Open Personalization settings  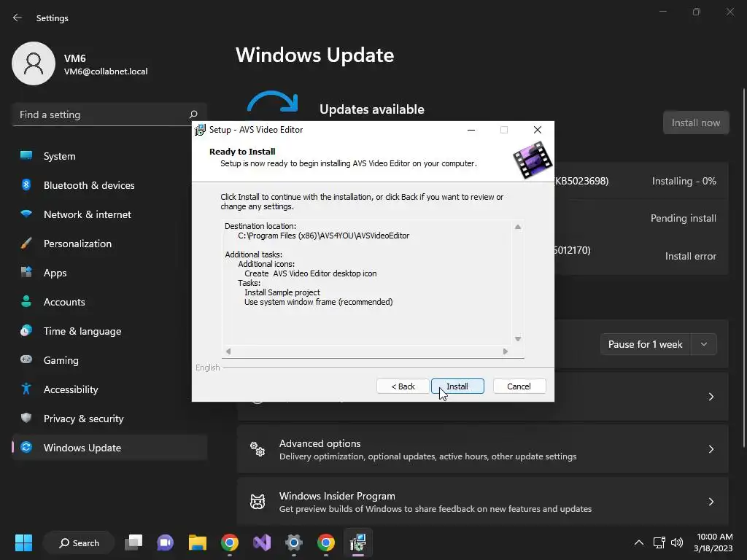tap(109, 244)
